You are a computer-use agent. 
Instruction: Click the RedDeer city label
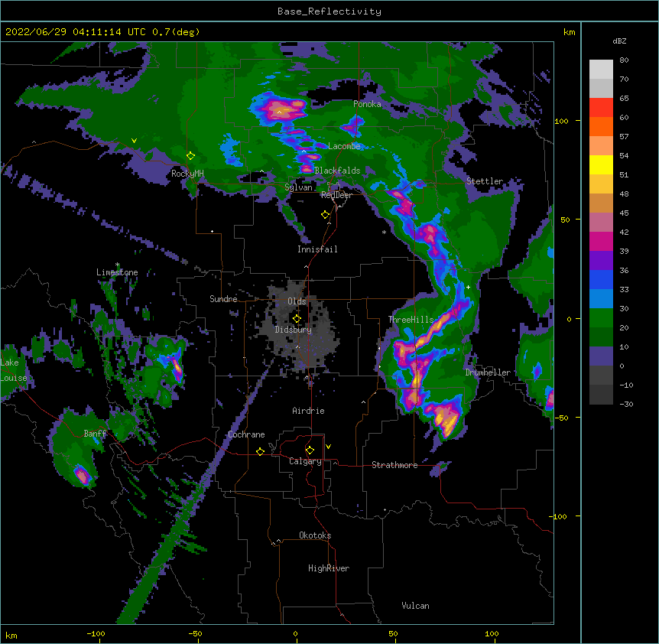pyautogui.click(x=336, y=194)
